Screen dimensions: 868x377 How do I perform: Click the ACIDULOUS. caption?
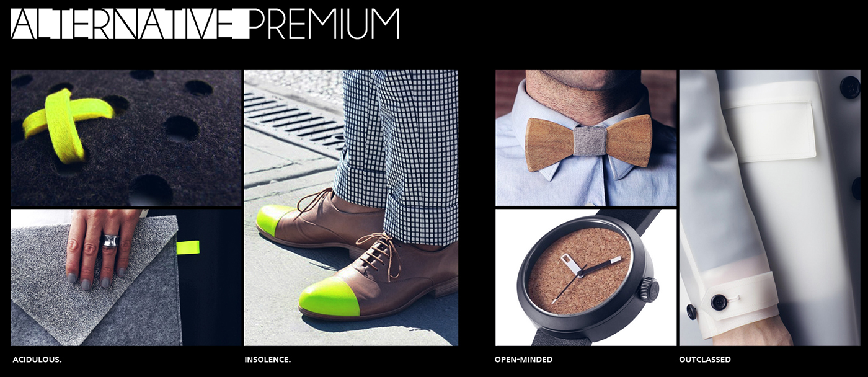[x=37, y=360]
